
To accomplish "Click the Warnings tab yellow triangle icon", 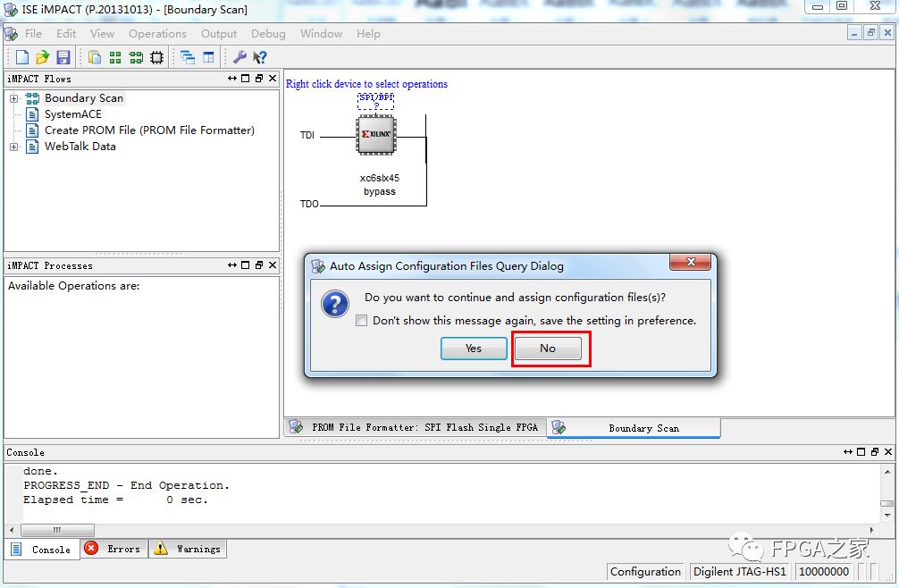I will pyautogui.click(x=161, y=549).
